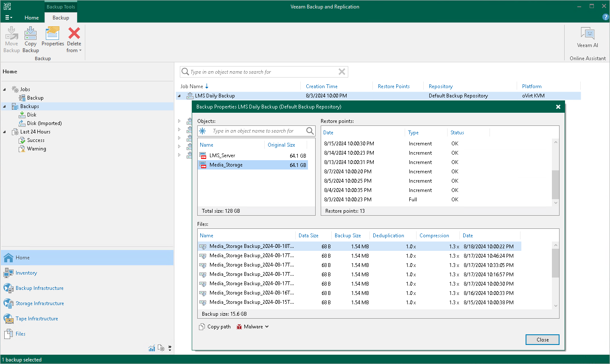
Task: Collapse the LMS Daily Backup row
Action: [x=179, y=96]
